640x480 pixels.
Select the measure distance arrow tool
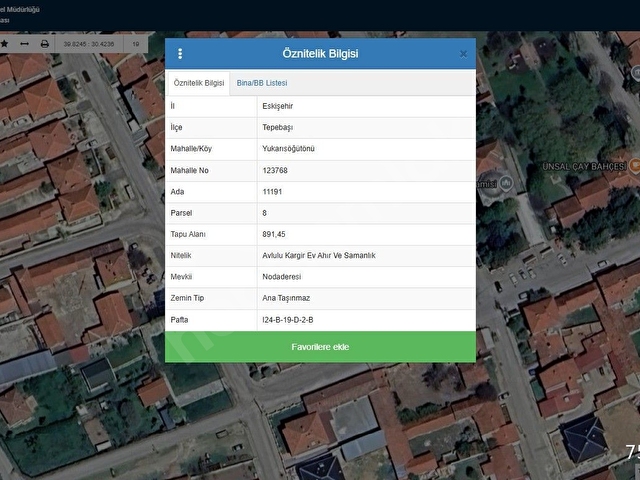24,44
